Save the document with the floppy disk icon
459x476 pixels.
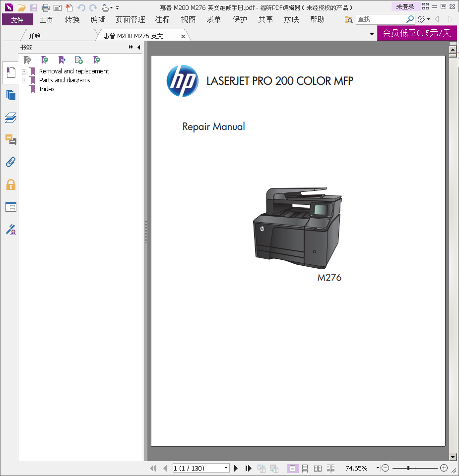coord(33,7)
